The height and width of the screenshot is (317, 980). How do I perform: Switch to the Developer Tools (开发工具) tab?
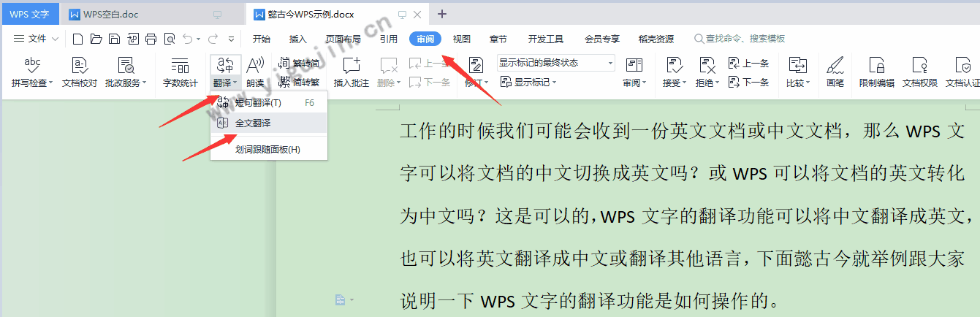click(x=546, y=39)
